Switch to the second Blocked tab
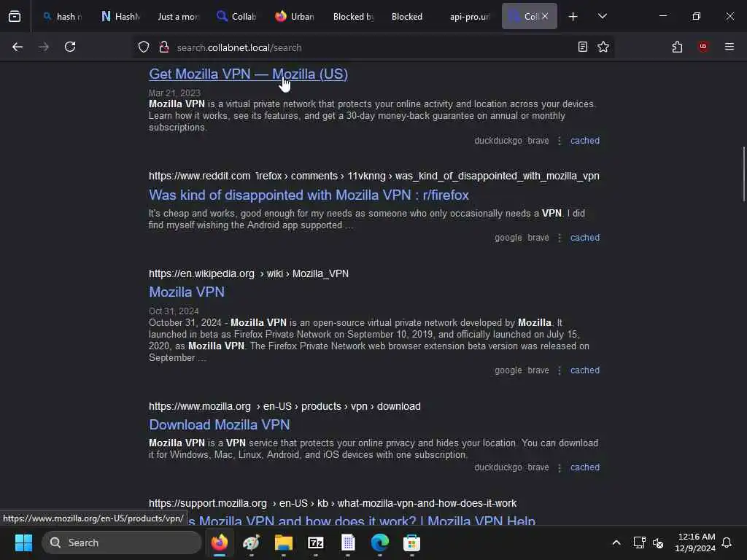Viewport: 747px width, 560px height. 407,17
